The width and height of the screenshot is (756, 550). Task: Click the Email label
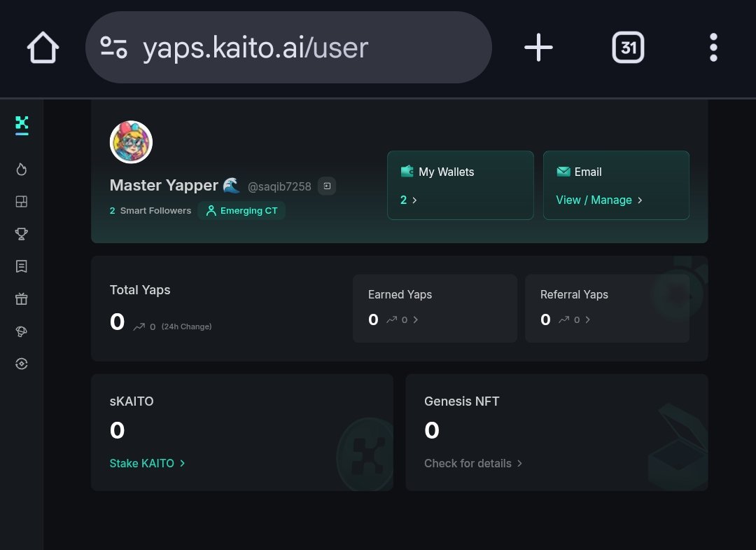tap(588, 172)
